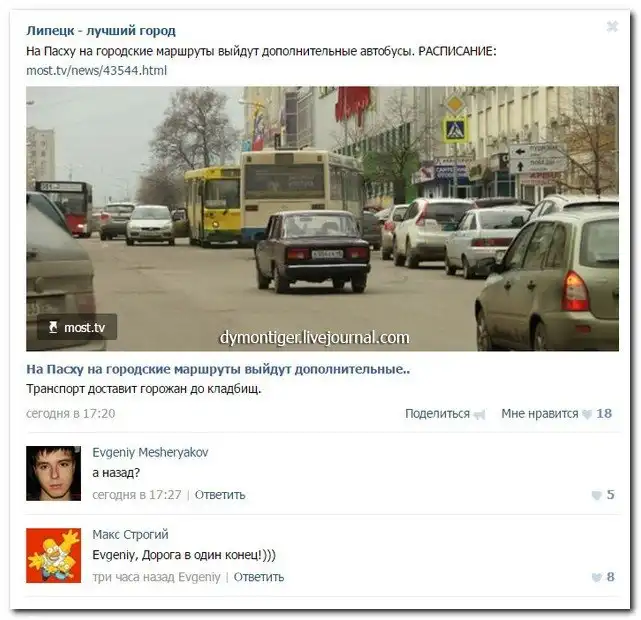Viewport: 641px width, 620px height.
Task: Open Макс Строгий's Homer Simpson avatar
Action: [x=54, y=555]
